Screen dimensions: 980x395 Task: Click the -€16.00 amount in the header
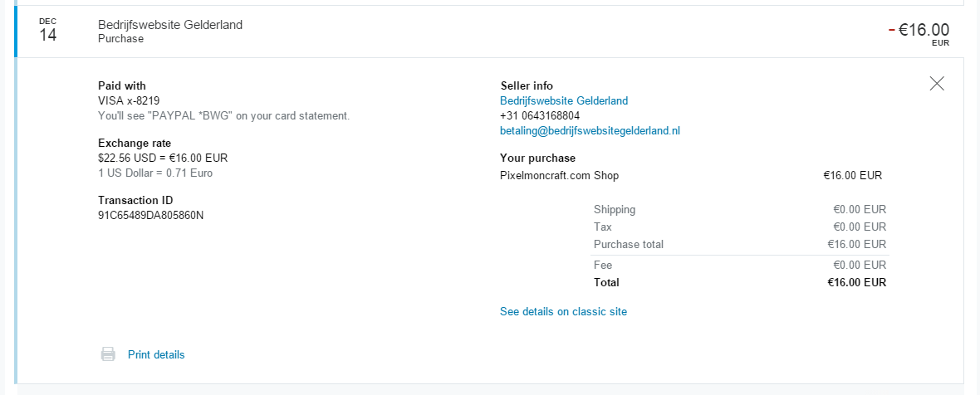[919, 30]
